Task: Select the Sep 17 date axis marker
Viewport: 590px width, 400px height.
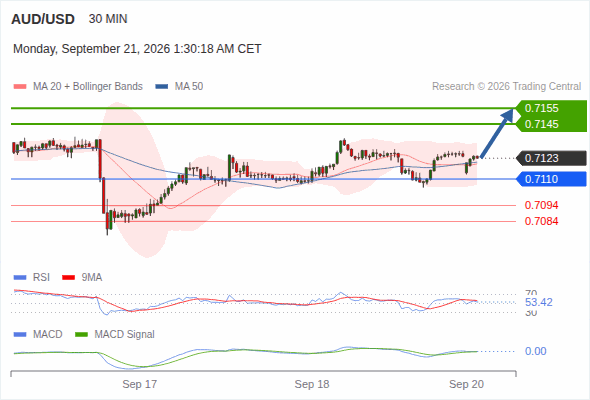Action: pyautogui.click(x=140, y=384)
